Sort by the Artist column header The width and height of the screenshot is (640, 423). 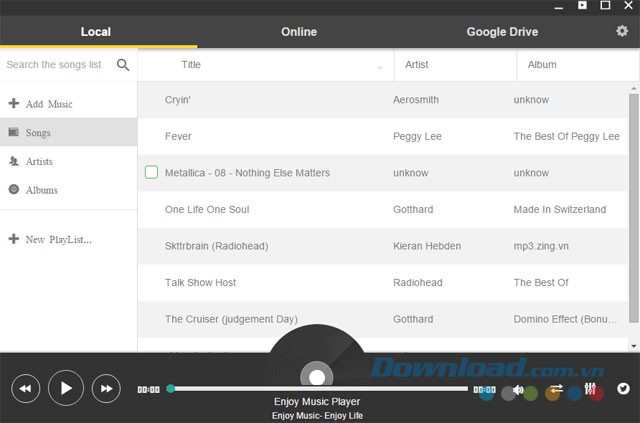456,65
